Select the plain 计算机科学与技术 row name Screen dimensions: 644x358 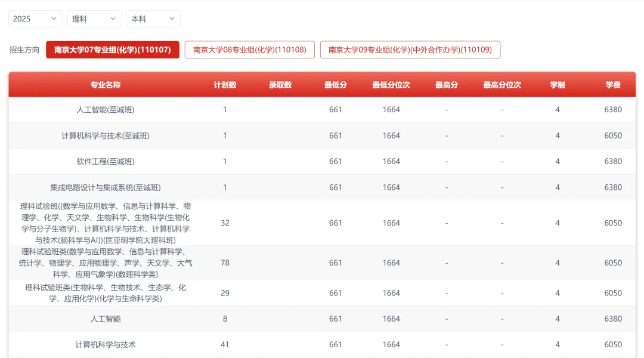tap(106, 345)
